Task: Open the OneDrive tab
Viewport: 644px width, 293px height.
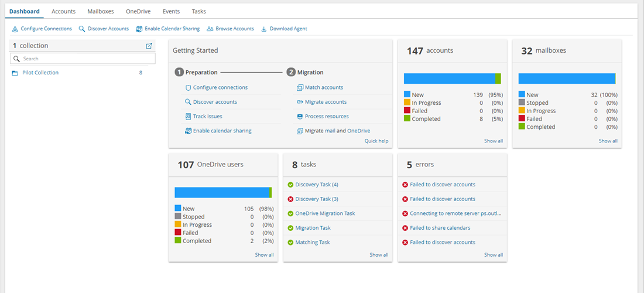Action: click(x=138, y=11)
